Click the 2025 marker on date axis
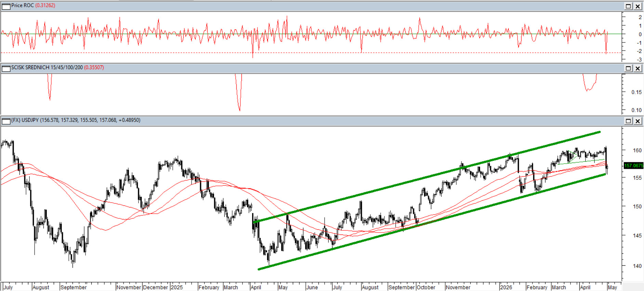644x291 pixels. click(x=177, y=287)
